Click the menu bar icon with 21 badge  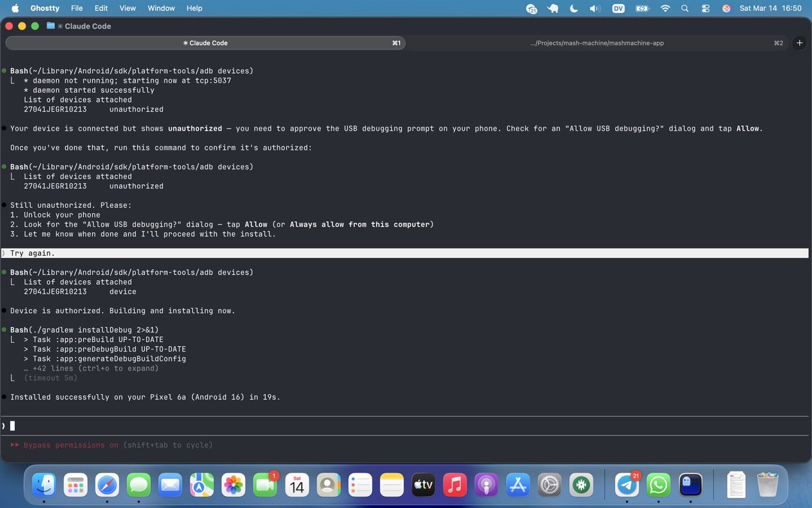point(532,8)
